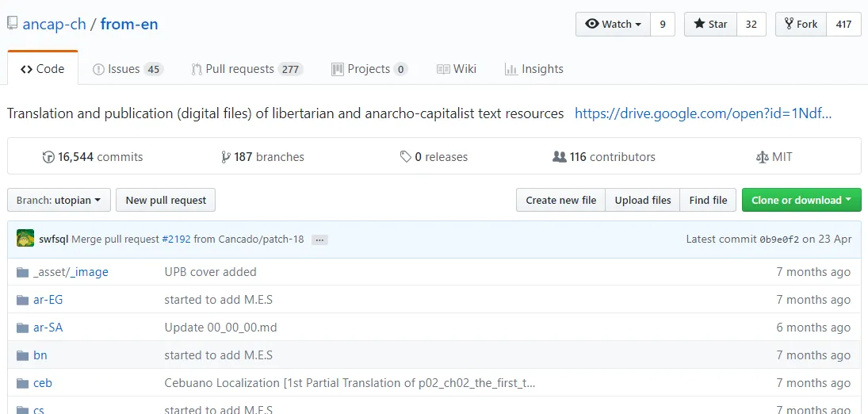Click the folder icon for ar-EG

point(22,300)
